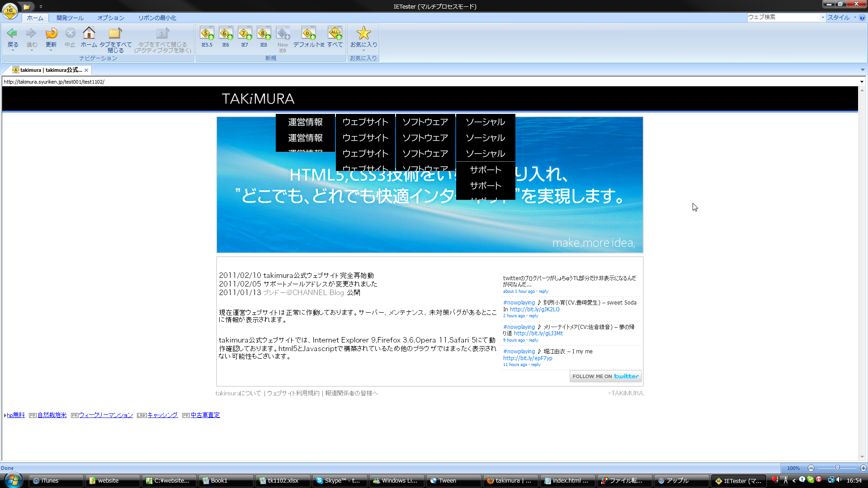The image size is (868, 488).
Task: Click the URL address field
Action: click(430, 82)
